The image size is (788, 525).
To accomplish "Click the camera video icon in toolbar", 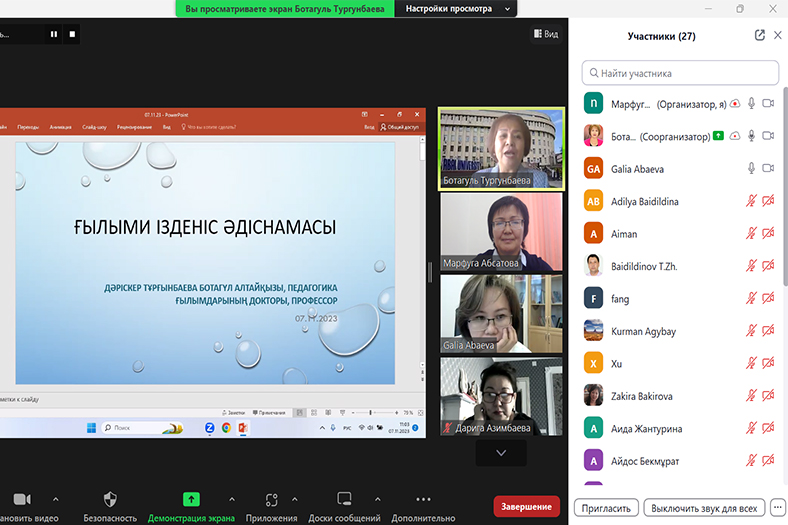I will point(22,499).
